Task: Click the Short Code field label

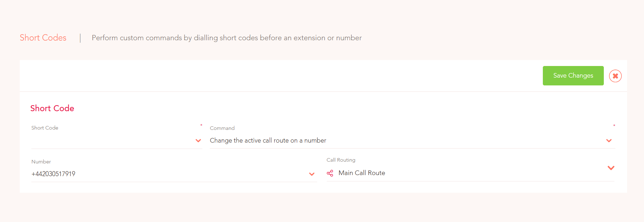Action: click(45, 128)
